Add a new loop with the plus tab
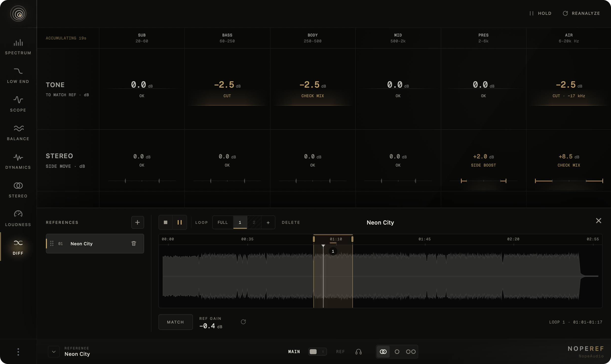611x364 pixels. pos(268,222)
